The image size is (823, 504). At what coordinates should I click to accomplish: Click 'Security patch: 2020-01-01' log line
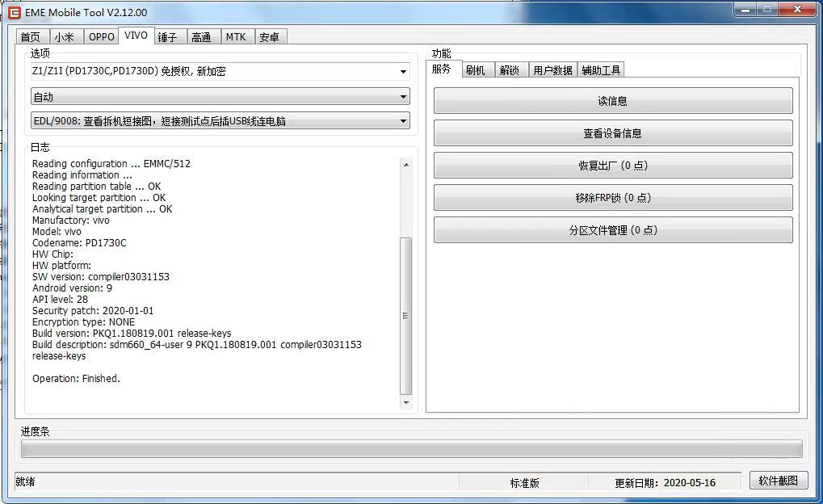[93, 310]
